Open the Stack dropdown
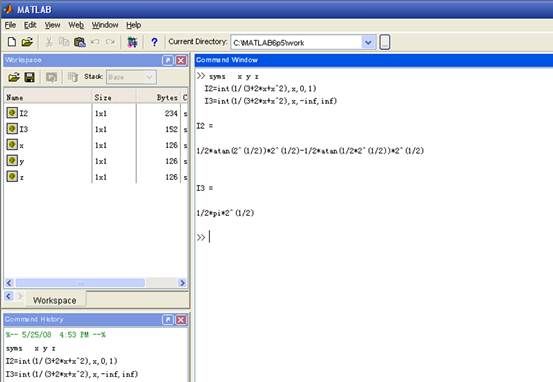The height and width of the screenshot is (382, 553). (131, 77)
